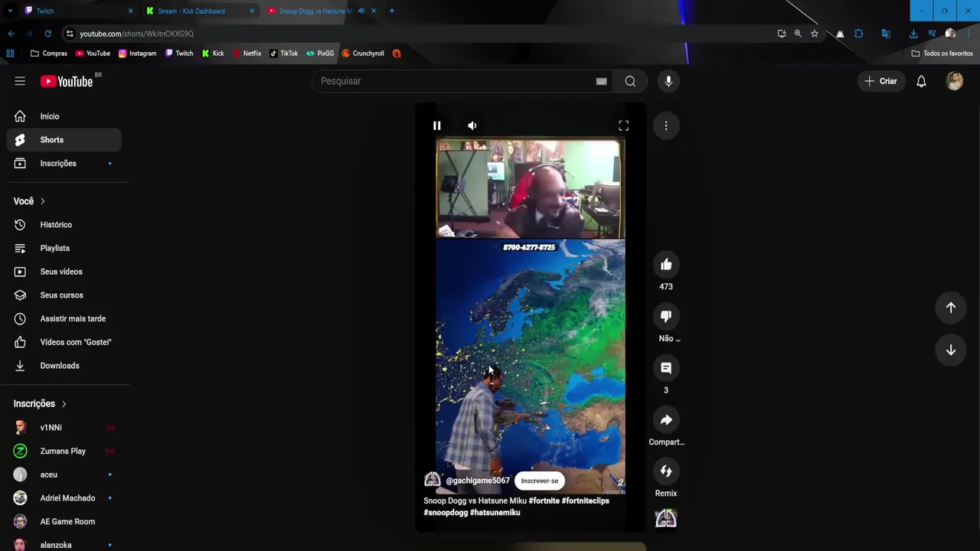Viewport: 980px width, 551px height.
Task: Remix this Short
Action: point(666,471)
